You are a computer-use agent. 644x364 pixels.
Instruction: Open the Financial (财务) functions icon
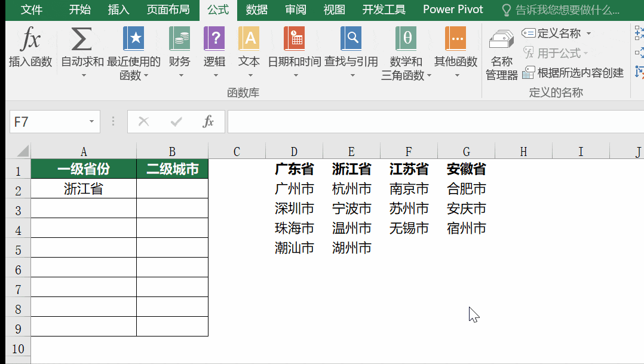click(x=179, y=38)
